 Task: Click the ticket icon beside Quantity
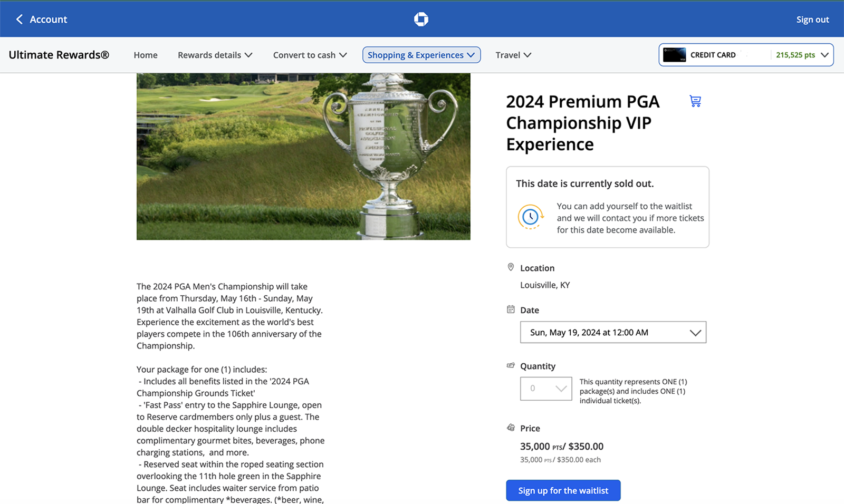point(510,365)
